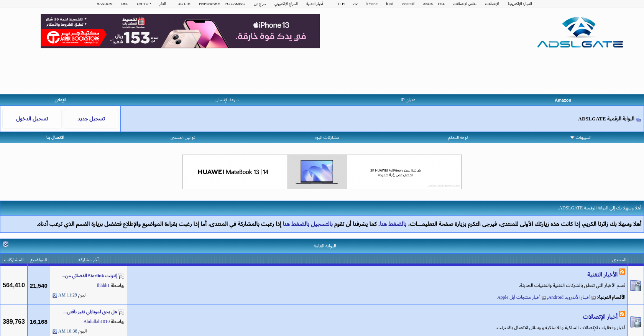
Task: Open the DSL top navigation link
Action: click(125, 4)
